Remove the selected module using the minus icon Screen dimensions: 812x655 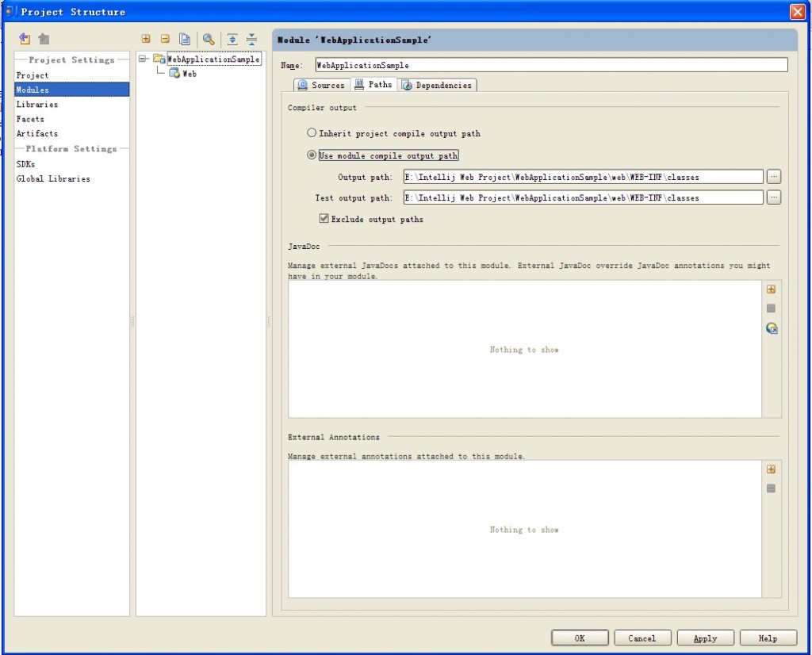click(165, 38)
